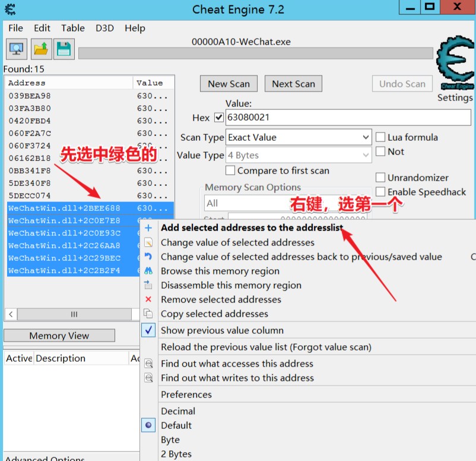
Task: Click Copy selected addresses icon
Action: 148,314
